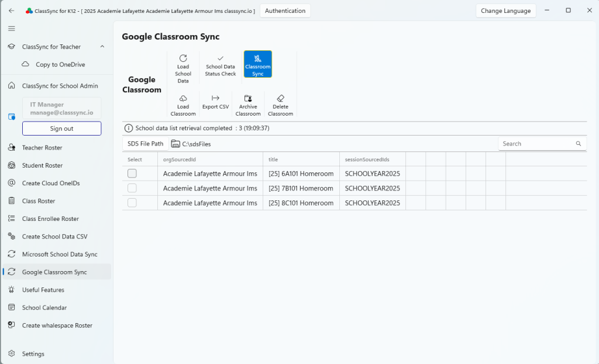Open ClassSync for School Admin

coord(60,86)
